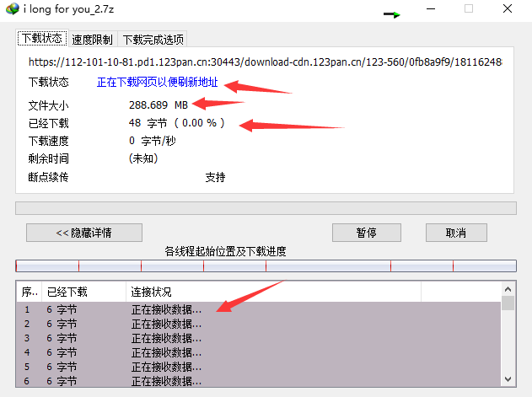Click the resume capability value 支持
532x397 pixels.
pos(215,177)
